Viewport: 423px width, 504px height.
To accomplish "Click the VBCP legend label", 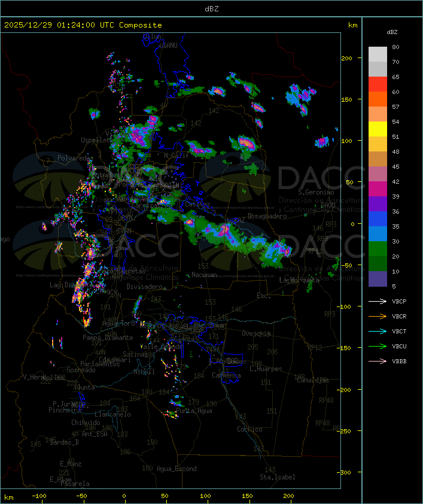I will click(399, 302).
